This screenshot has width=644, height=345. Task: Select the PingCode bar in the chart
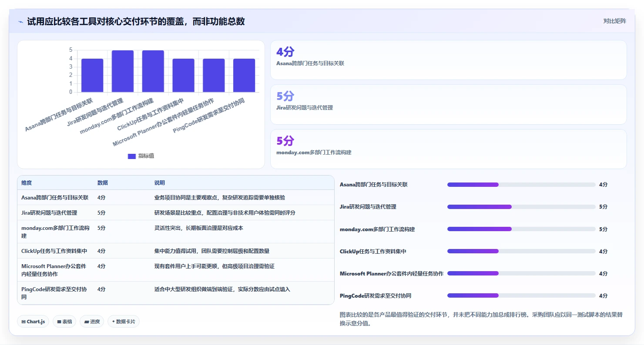(244, 75)
